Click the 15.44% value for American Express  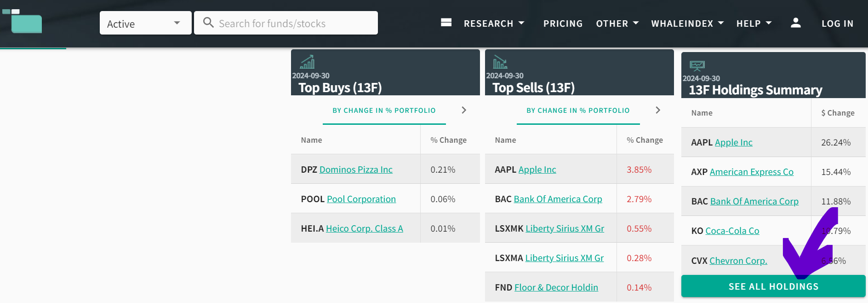836,172
